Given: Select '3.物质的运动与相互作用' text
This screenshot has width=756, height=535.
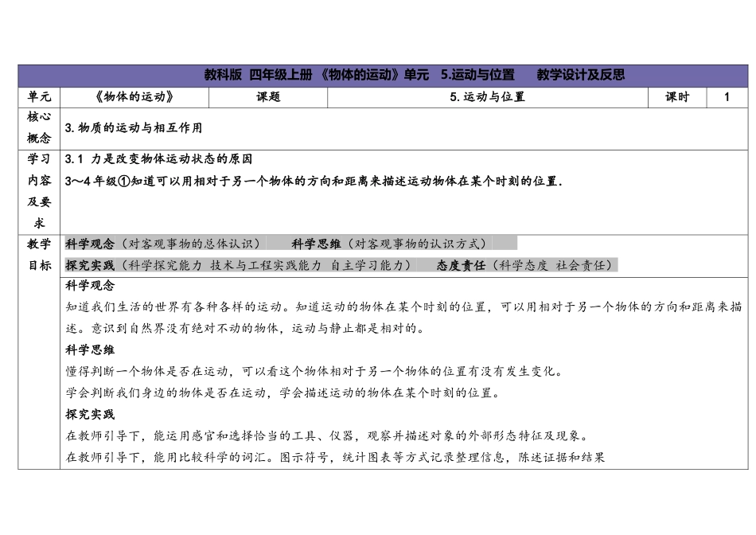Looking at the screenshot, I should click(134, 128).
